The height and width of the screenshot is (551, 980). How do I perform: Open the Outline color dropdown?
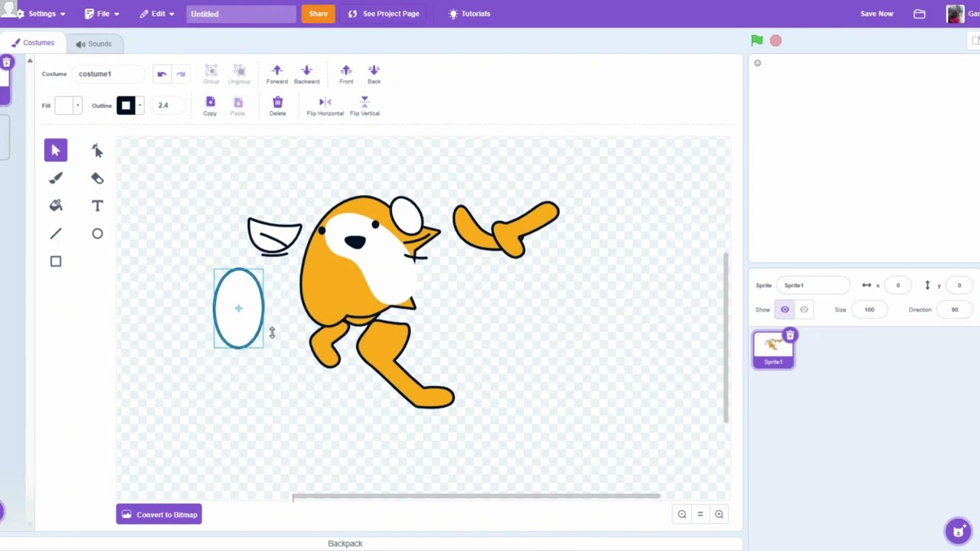pos(130,106)
